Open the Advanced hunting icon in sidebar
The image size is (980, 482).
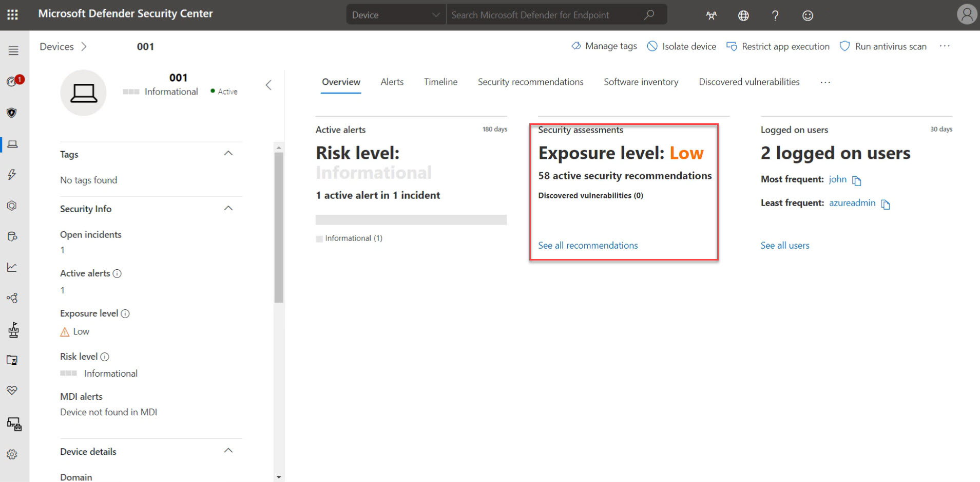(x=12, y=206)
